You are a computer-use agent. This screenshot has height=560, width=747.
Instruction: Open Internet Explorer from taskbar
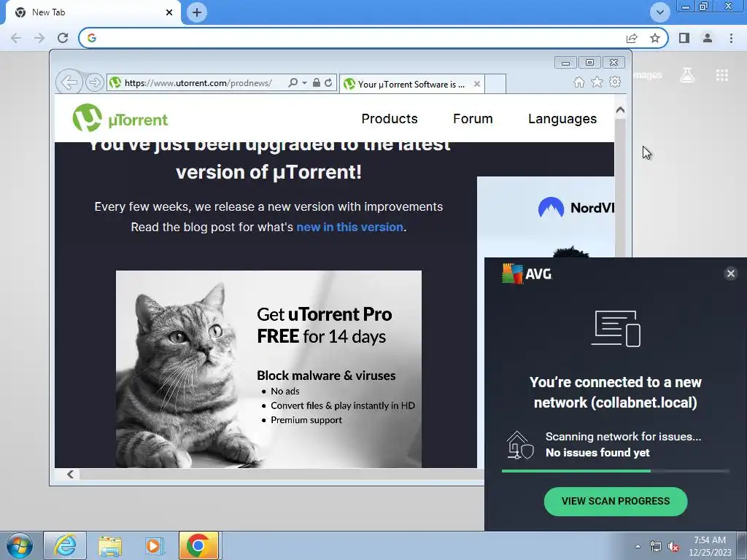click(x=65, y=545)
